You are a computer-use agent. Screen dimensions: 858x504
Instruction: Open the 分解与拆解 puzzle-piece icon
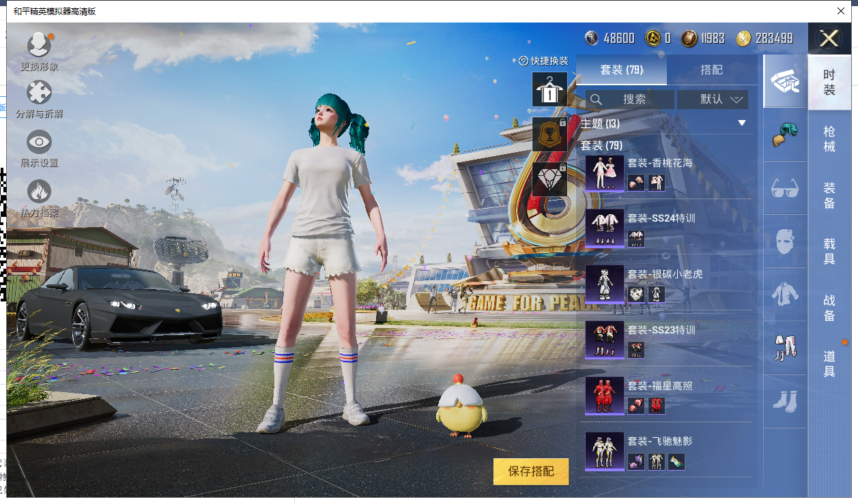pos(39,92)
